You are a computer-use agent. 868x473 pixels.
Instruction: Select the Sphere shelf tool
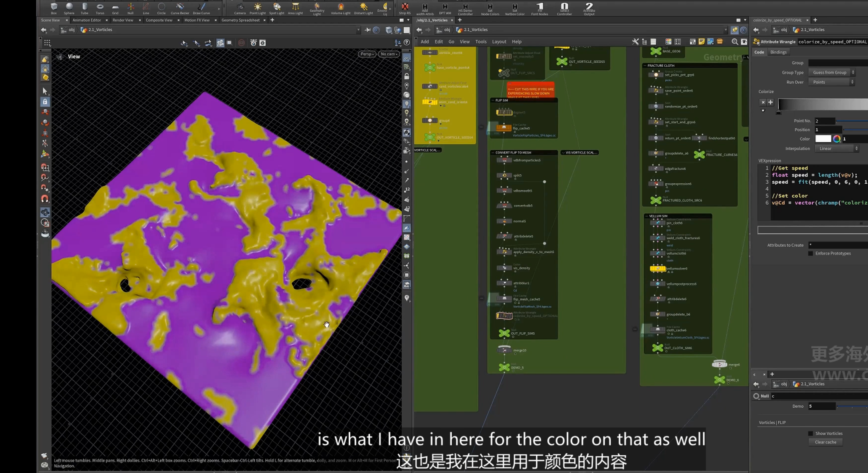[x=69, y=9]
